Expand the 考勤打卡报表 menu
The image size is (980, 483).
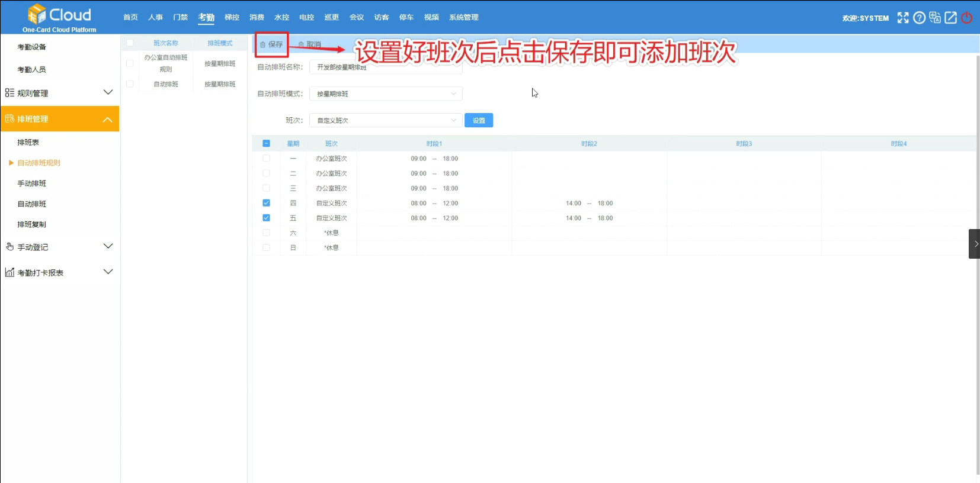[x=108, y=272]
